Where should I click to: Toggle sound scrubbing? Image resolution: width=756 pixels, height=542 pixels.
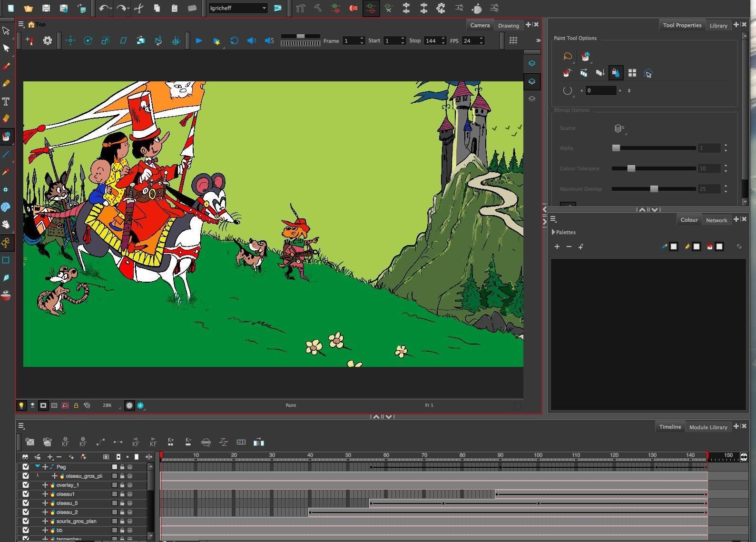pyautogui.click(x=269, y=40)
